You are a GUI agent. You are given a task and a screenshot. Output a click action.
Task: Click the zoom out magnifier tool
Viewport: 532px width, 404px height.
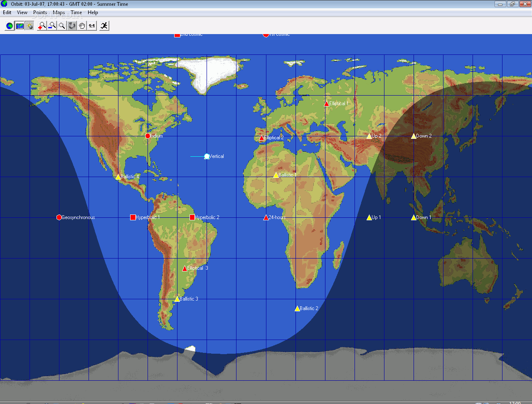52,26
